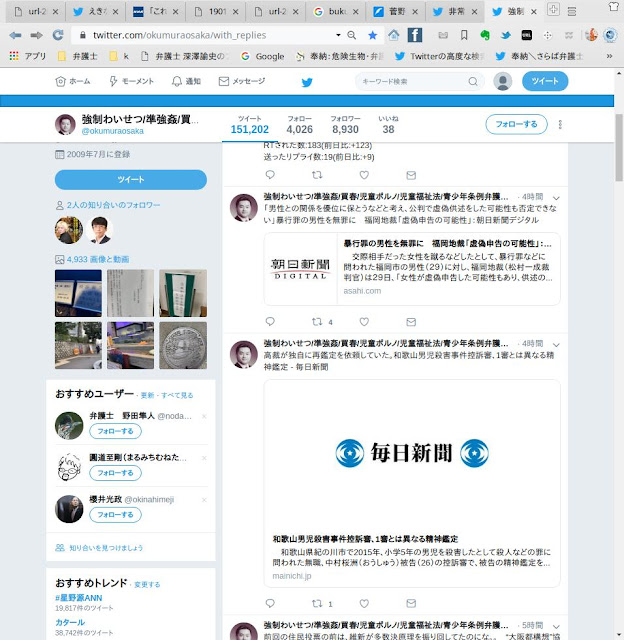Screen dimensions: 624x640
Task: Click the Twitter bird extension icon in the toolbar
Action: [x=506, y=36]
